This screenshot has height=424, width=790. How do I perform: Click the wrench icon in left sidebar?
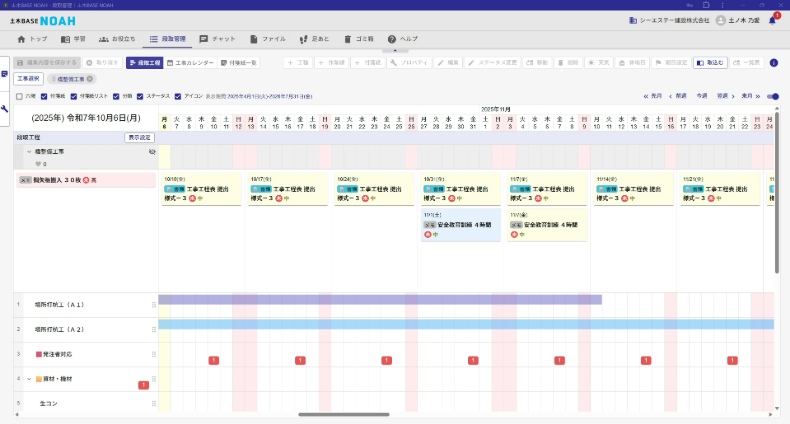(x=5, y=109)
